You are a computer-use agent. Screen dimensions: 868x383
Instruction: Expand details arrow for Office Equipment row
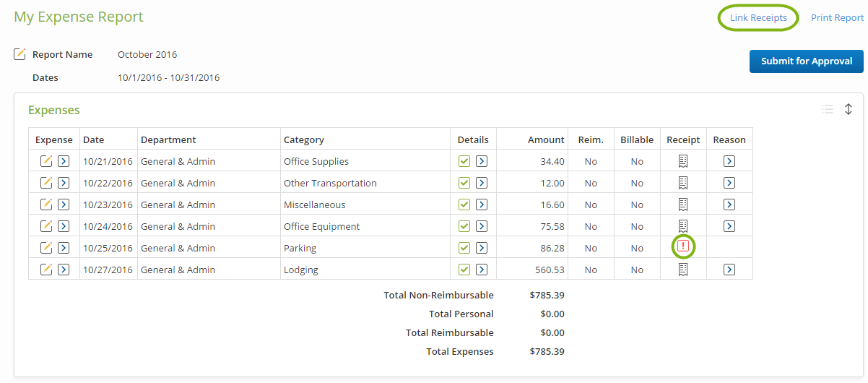[482, 226]
